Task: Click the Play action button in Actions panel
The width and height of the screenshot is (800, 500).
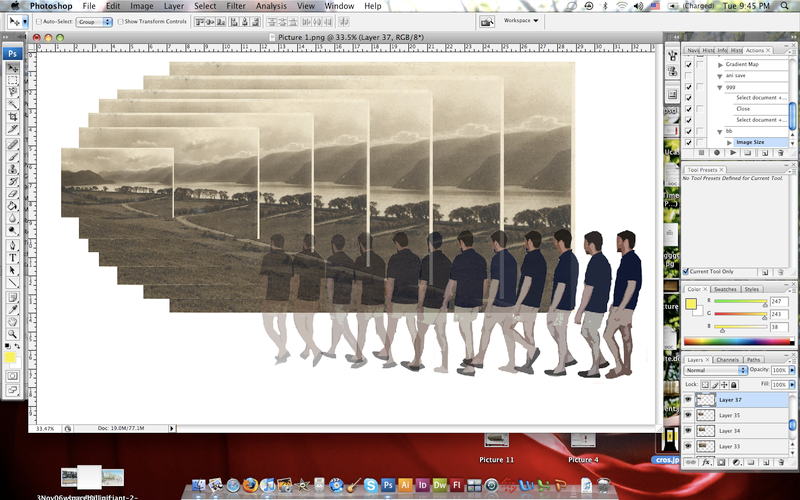Action: pos(732,153)
